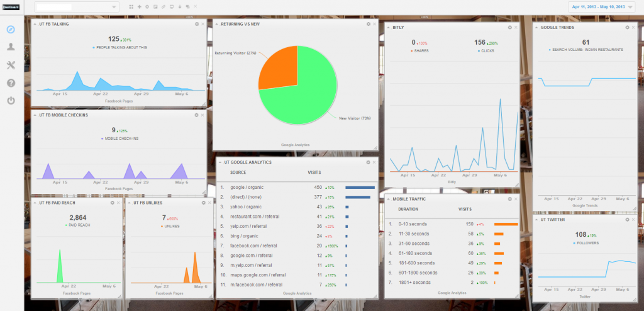Click the orange Returning Visitor pie slice

click(x=278, y=68)
